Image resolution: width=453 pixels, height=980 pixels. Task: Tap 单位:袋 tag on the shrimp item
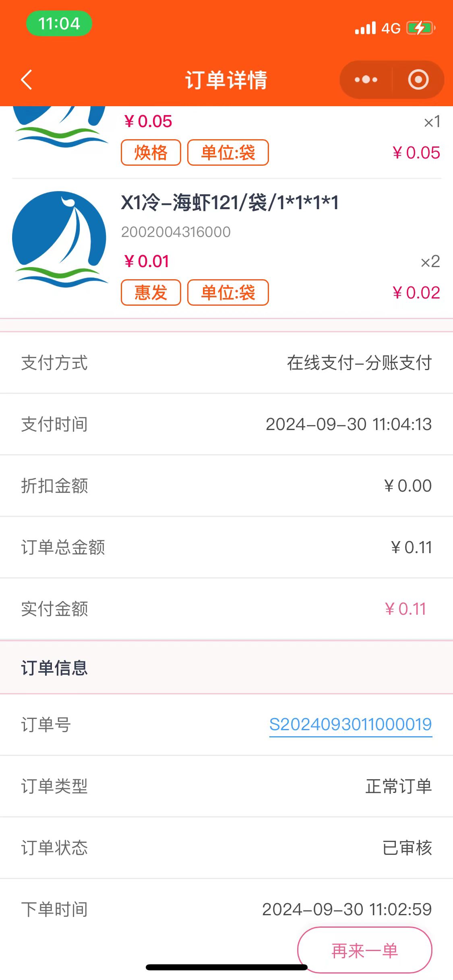228,292
